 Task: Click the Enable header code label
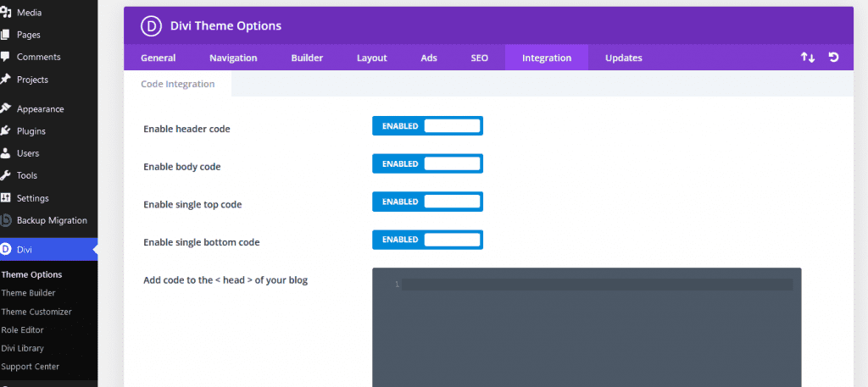point(186,129)
